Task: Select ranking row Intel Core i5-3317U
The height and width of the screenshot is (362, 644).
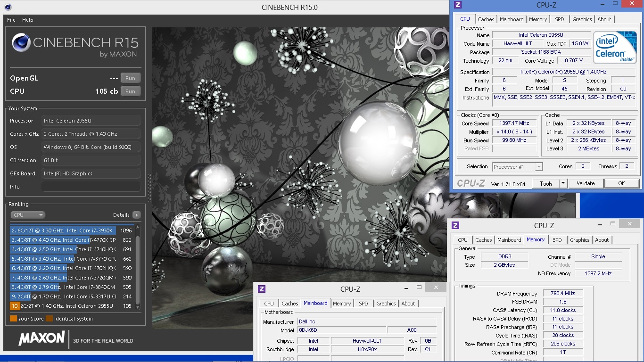Action: pos(72,296)
